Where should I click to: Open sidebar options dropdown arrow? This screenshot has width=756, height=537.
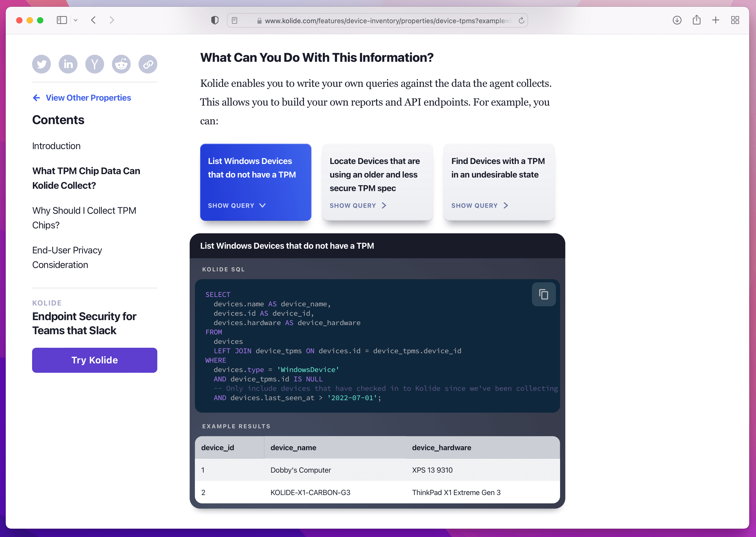coord(76,21)
